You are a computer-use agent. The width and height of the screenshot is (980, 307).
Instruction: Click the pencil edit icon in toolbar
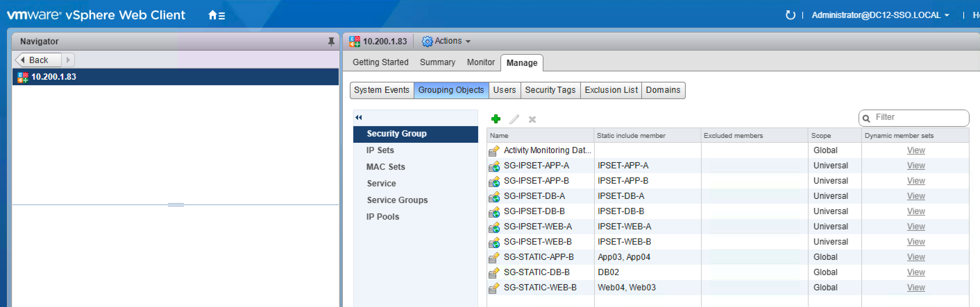click(514, 119)
